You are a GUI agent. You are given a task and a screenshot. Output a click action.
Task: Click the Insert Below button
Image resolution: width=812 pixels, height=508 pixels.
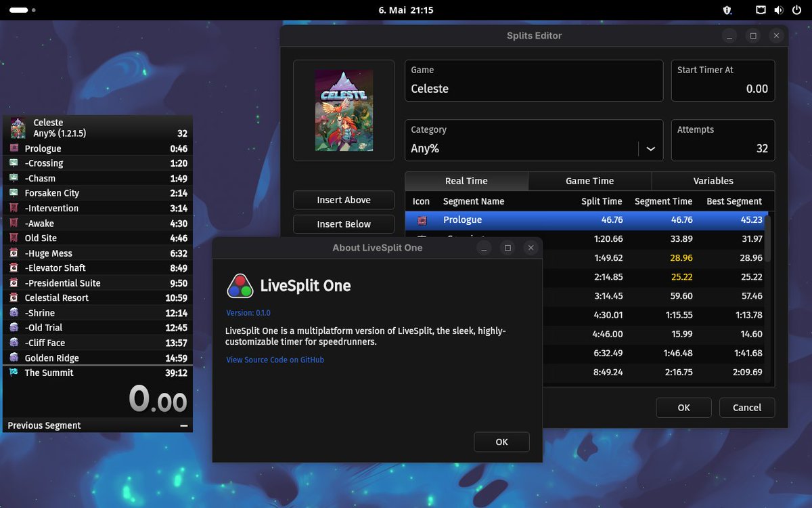pos(344,224)
